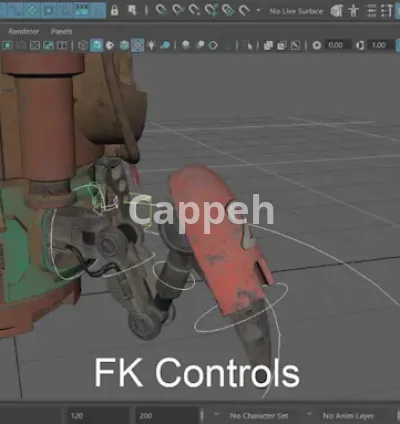The width and height of the screenshot is (400, 424).
Task: Toggle wireframe on shaded cube icon
Action: click(124, 45)
